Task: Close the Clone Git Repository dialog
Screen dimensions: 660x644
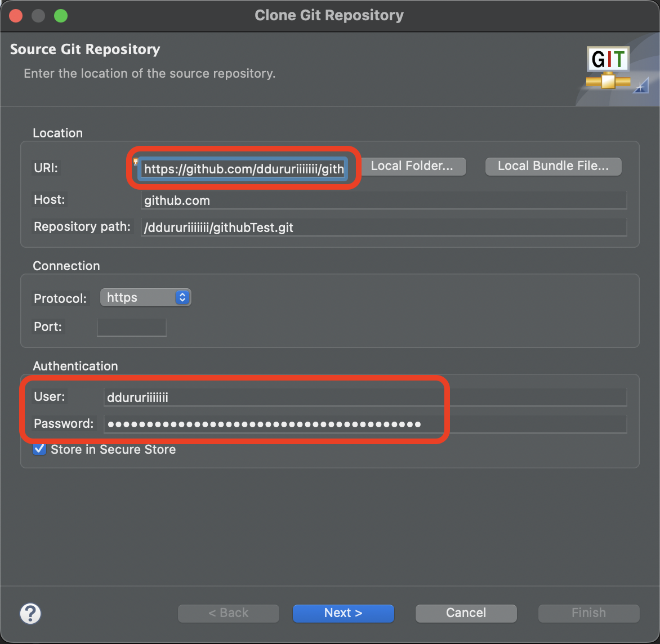Action: pyautogui.click(x=16, y=16)
